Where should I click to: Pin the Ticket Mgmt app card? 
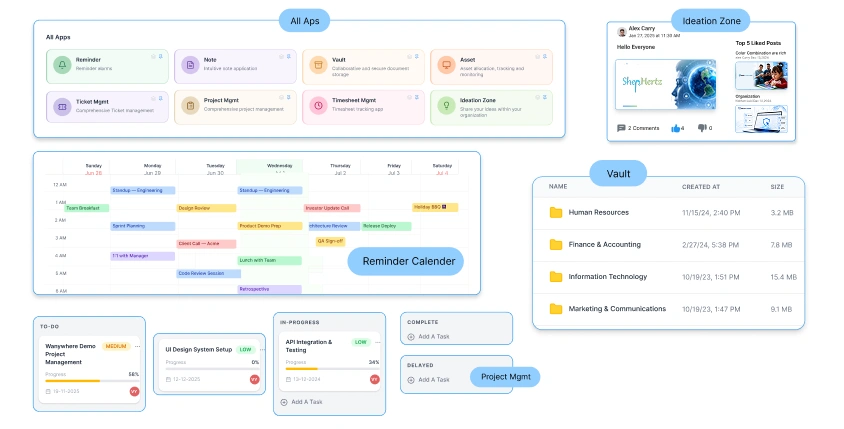[160, 98]
